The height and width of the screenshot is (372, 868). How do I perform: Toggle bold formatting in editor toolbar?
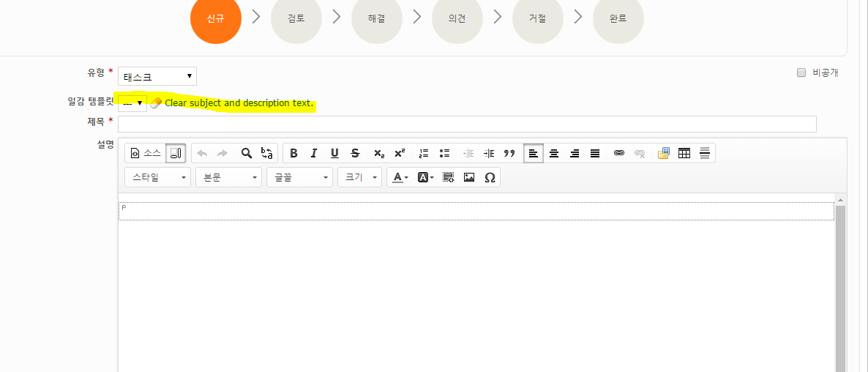(x=293, y=153)
